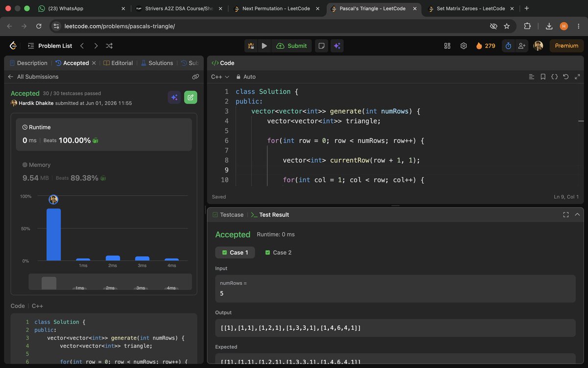Image resolution: width=588 pixels, height=368 pixels.
Task: Click the tallest 0ms runtime bar
Action: [x=54, y=235]
